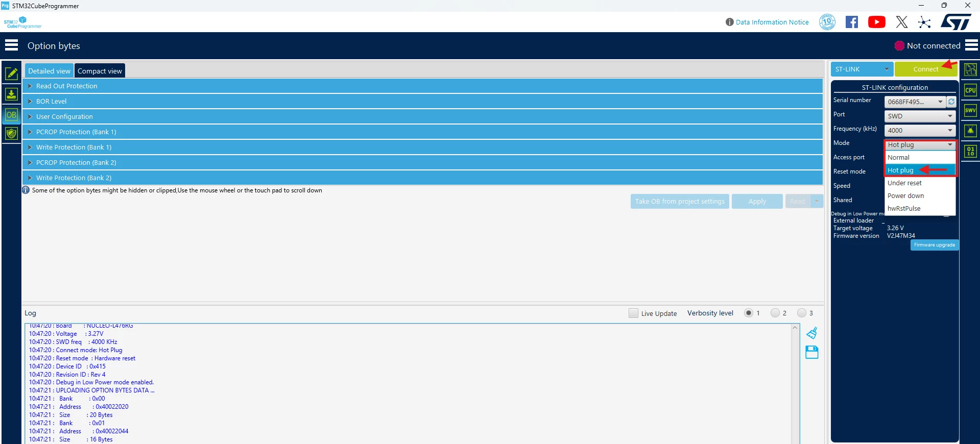Open the Facebook icon in the header
This screenshot has width=980, height=444.
coord(852,22)
